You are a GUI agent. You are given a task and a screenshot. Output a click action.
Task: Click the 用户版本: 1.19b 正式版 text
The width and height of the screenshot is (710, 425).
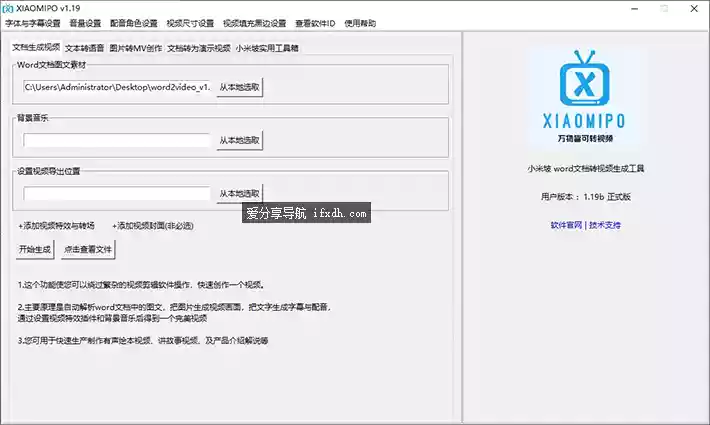coord(585,196)
